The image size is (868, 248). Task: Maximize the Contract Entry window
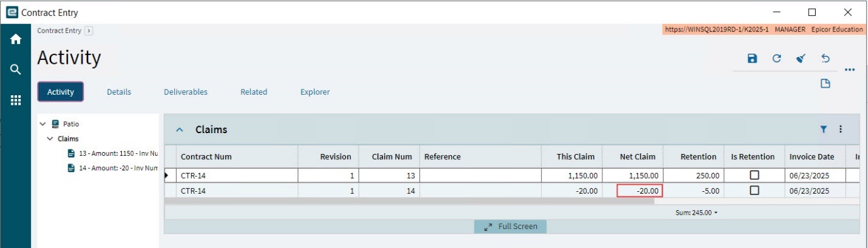click(812, 12)
